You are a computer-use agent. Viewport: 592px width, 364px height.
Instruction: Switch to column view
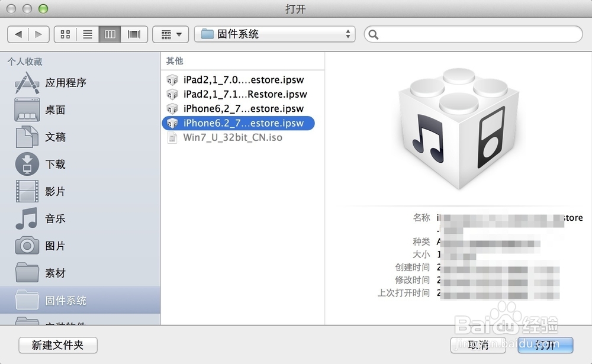point(110,34)
